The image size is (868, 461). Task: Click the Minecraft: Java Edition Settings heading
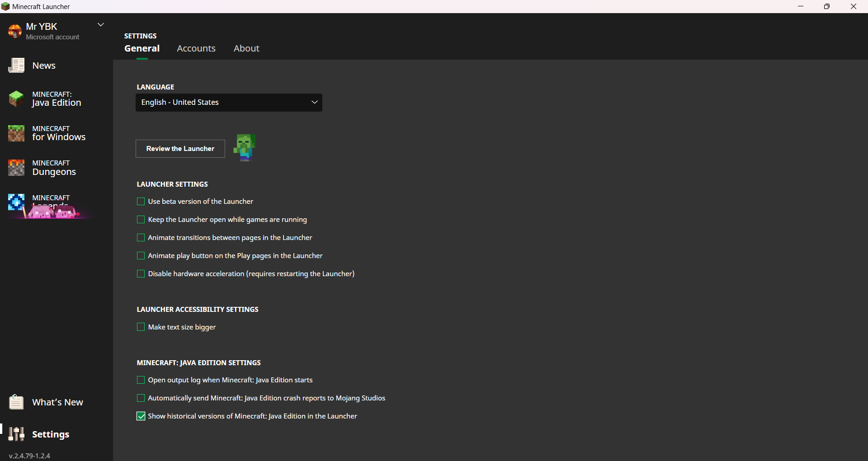coord(199,363)
